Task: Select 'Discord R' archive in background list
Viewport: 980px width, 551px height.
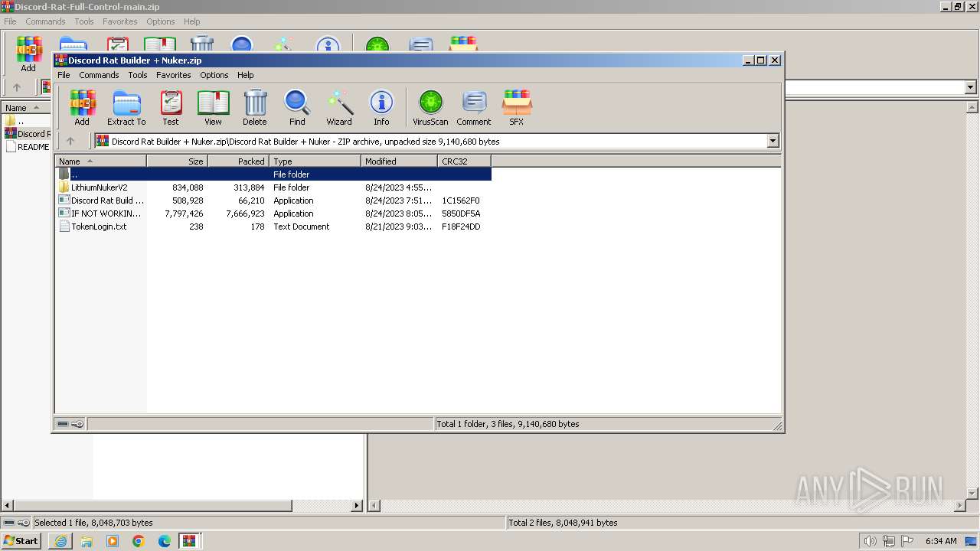Action: click(27, 134)
